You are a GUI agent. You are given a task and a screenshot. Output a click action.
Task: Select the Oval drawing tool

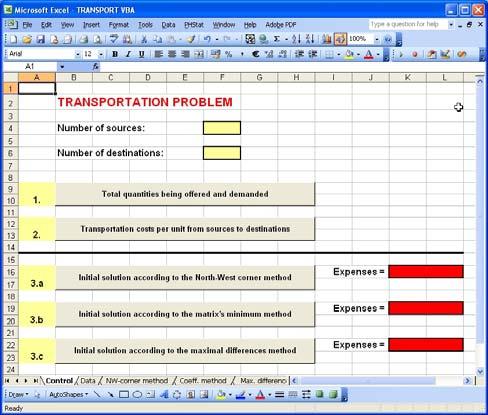137,395
